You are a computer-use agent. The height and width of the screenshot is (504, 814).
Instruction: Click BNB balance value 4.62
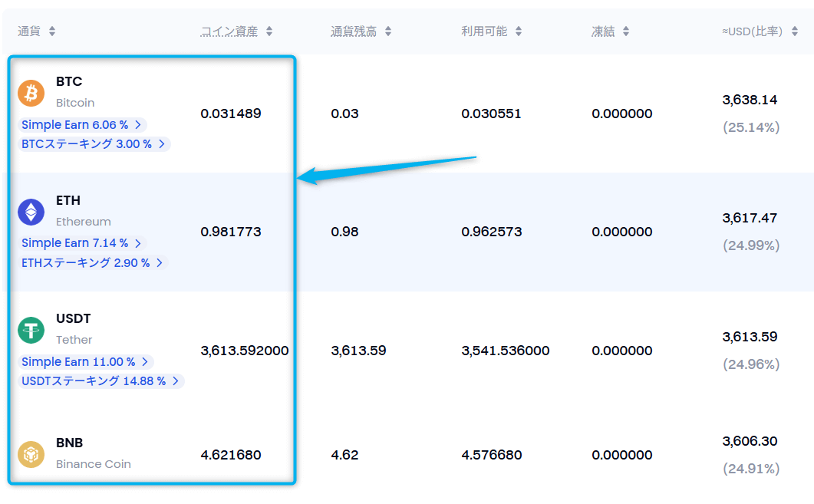(x=344, y=455)
